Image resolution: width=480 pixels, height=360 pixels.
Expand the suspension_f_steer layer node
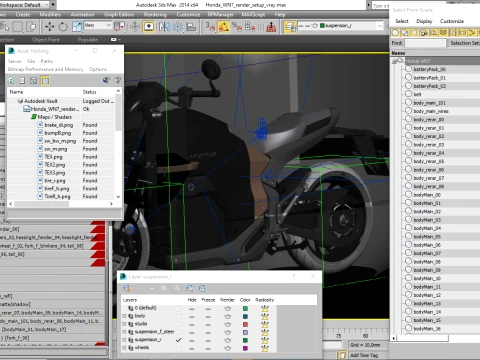point(124,332)
